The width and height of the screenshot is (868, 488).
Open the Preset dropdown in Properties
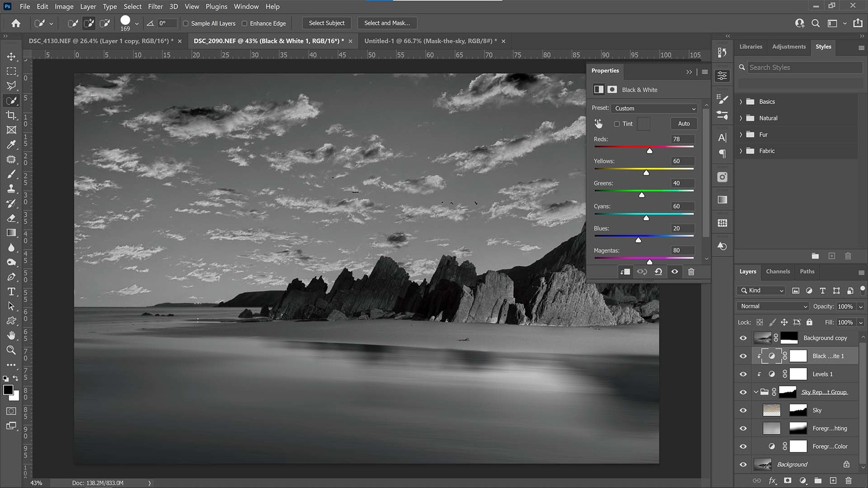[x=654, y=108]
